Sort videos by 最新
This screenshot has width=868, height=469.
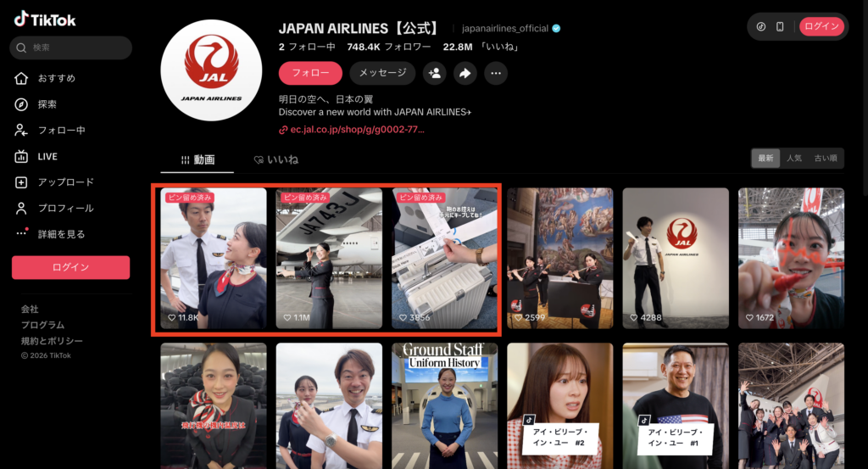[765, 159]
